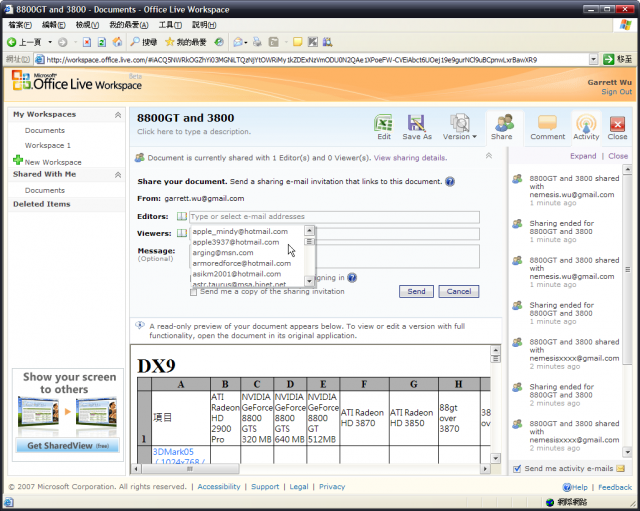This screenshot has width=640, height=511.
Task: Click the Mail envelope toolbar icon
Action: click(x=238, y=42)
